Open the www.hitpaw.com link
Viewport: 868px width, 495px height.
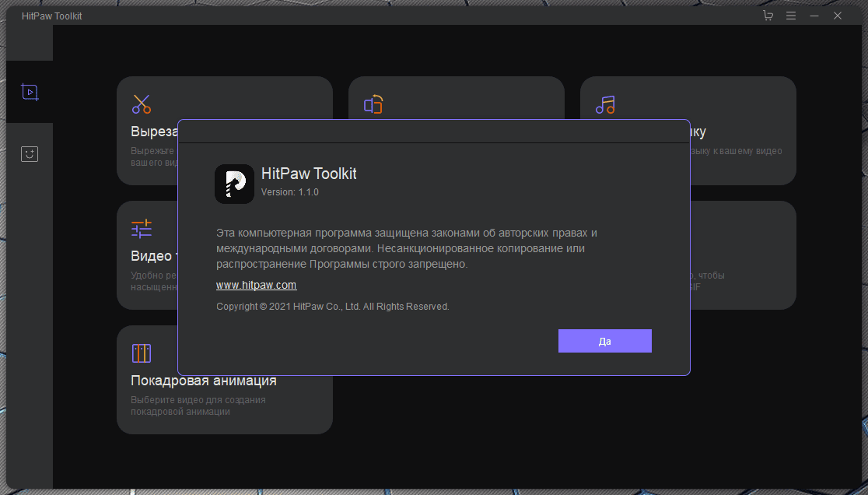pos(256,286)
